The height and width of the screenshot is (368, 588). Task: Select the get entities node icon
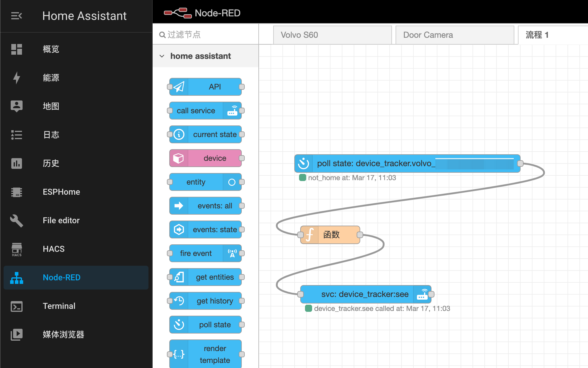pos(179,277)
